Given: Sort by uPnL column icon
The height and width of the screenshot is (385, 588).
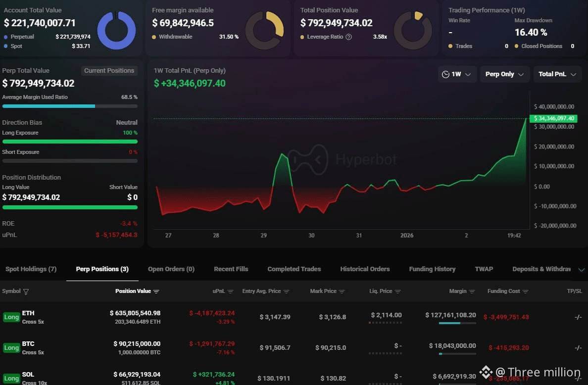Looking at the screenshot, I should (230, 291).
